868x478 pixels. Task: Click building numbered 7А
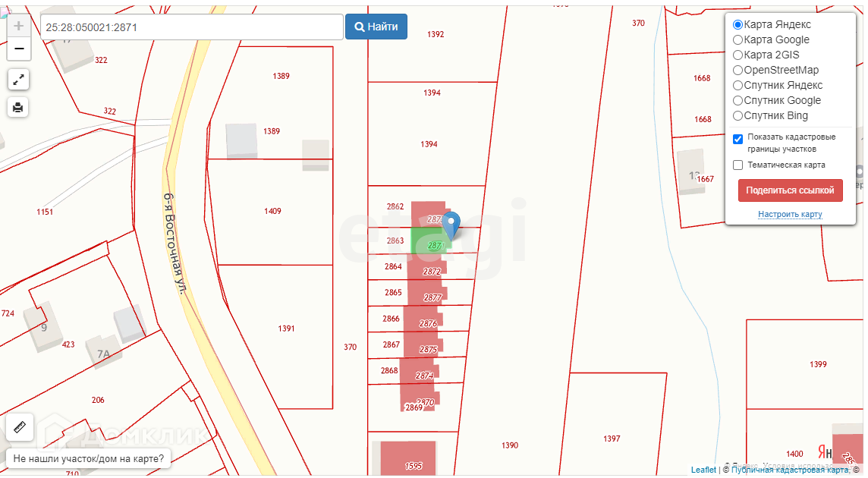point(103,354)
